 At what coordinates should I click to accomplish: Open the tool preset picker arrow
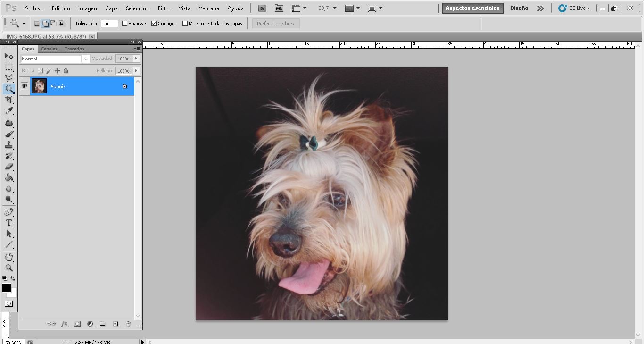pyautogui.click(x=24, y=23)
